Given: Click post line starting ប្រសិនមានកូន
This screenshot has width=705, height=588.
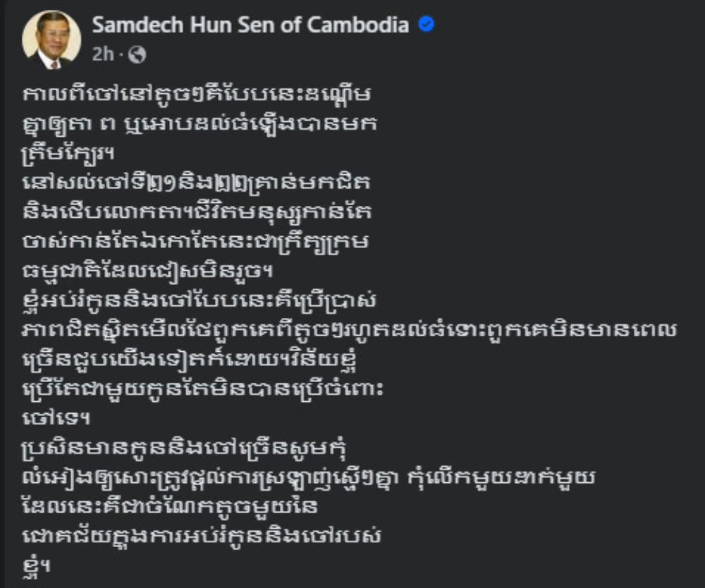Looking at the screenshot, I should [184, 448].
